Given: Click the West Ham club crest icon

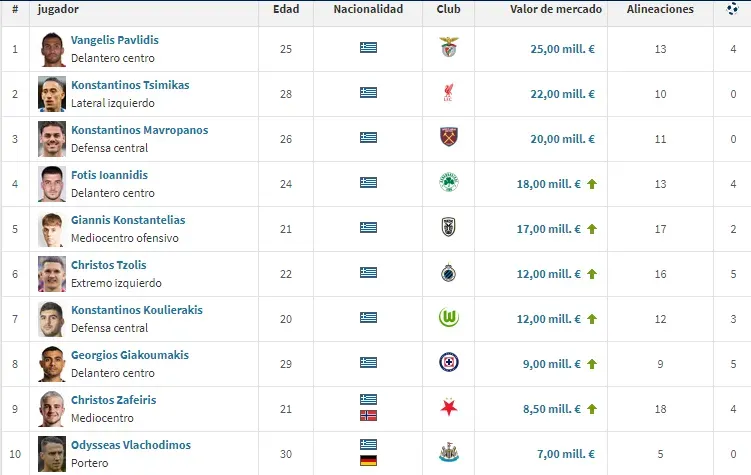Looking at the screenshot, I should [448, 138].
